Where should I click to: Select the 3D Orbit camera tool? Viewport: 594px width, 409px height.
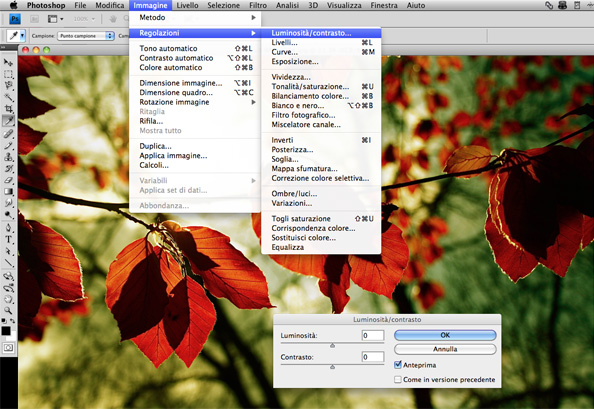(x=8, y=287)
